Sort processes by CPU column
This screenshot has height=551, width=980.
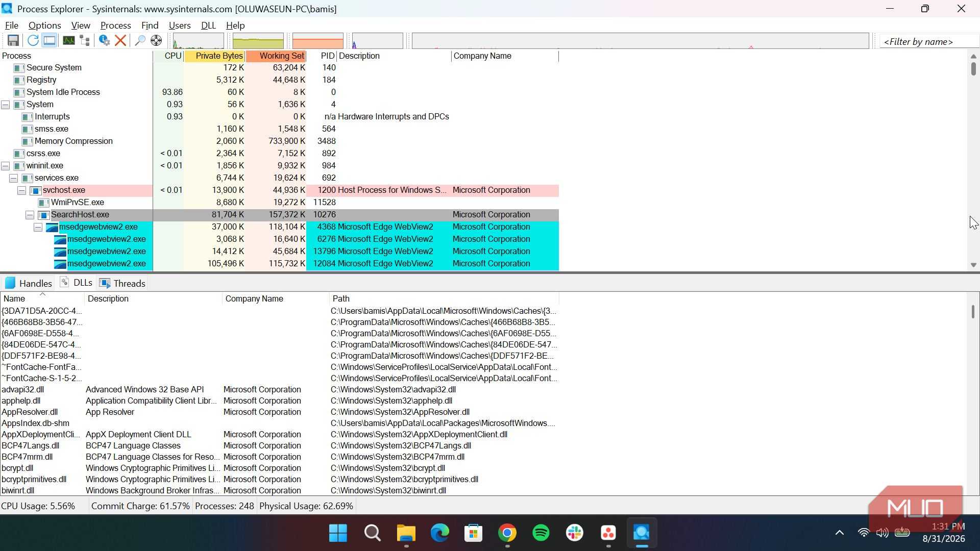168,56
